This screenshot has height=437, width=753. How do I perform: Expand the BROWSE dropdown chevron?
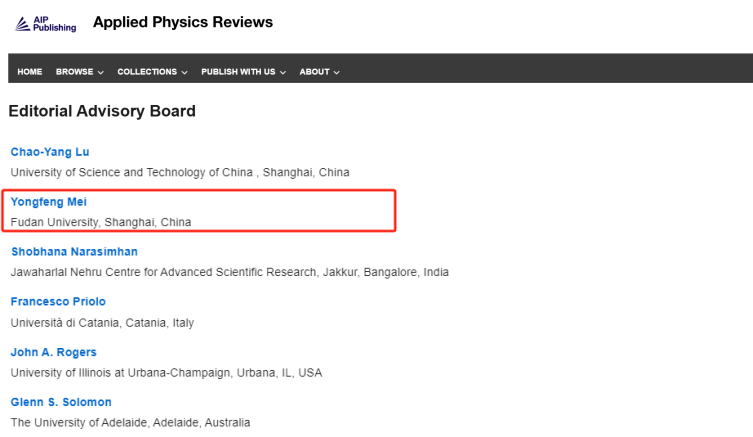pos(100,73)
